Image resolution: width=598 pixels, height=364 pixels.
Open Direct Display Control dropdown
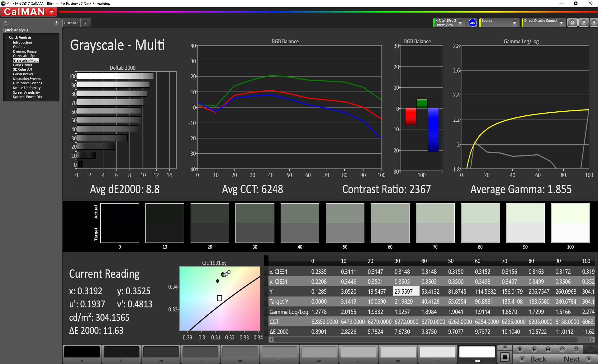point(561,23)
